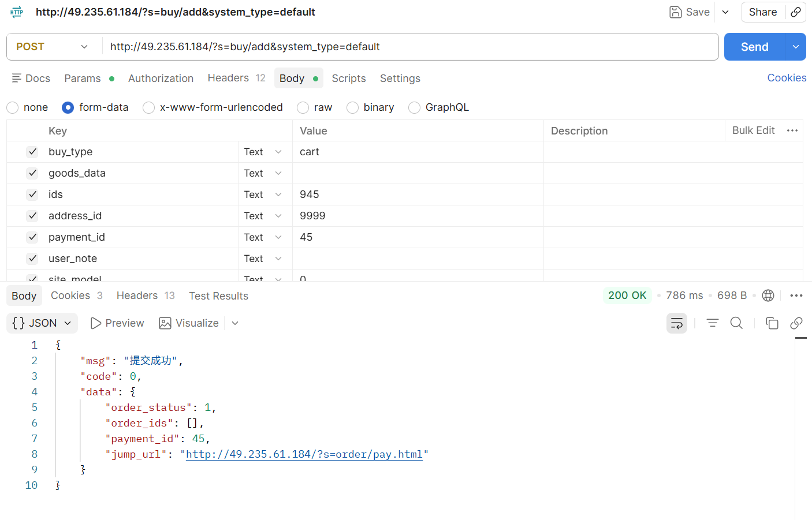Viewport: 812px width, 520px height.
Task: Open the jump_url order pay link
Action: point(304,454)
